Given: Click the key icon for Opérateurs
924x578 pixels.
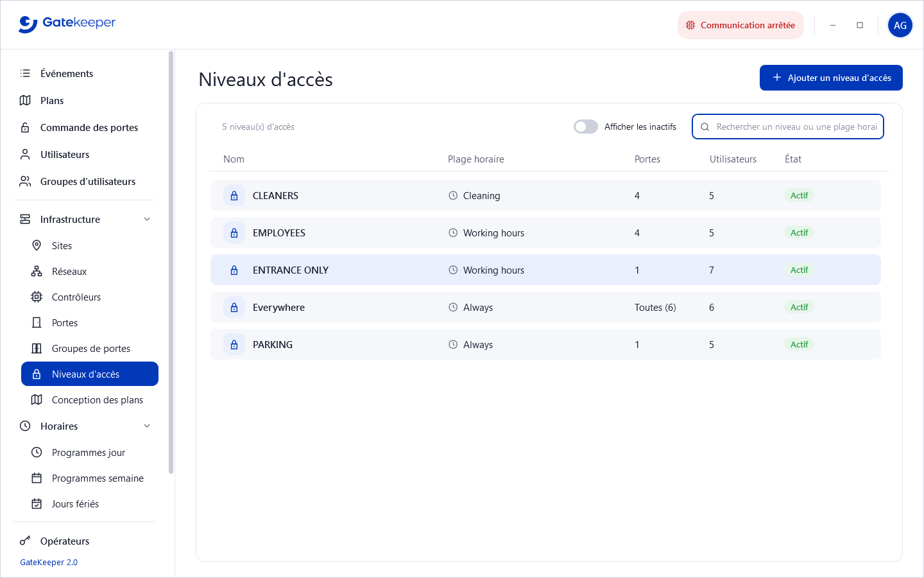Looking at the screenshot, I should click(x=25, y=541).
